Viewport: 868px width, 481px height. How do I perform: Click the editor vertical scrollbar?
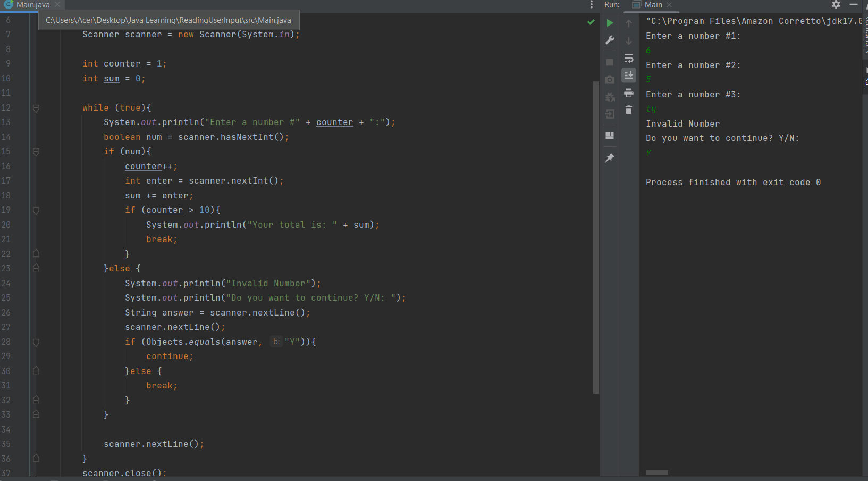596,237
